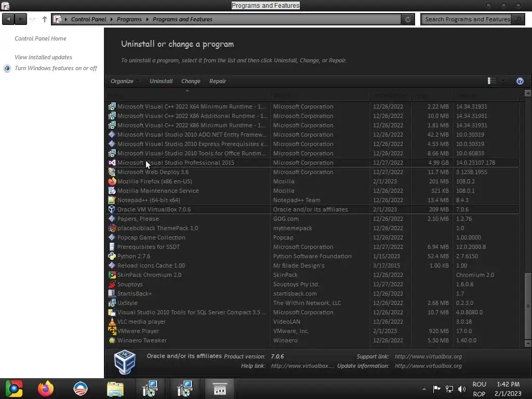
Task: Change the view layout icon
Action: 491,81
